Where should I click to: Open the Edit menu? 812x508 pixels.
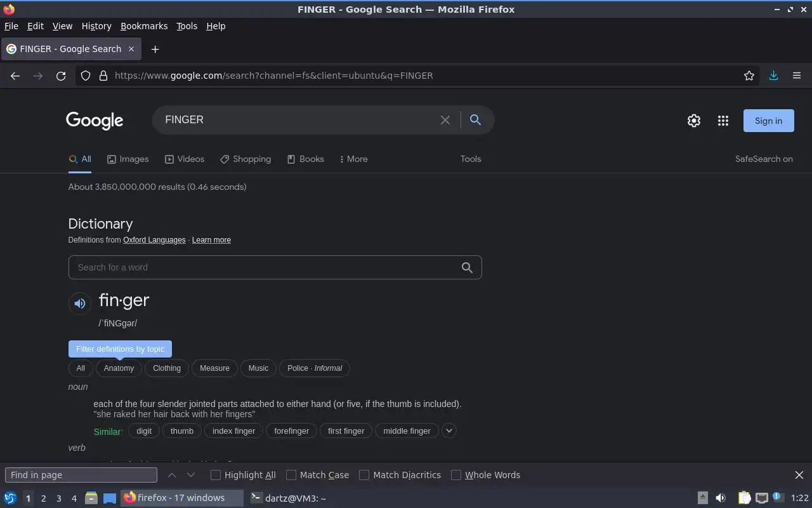tap(36, 26)
